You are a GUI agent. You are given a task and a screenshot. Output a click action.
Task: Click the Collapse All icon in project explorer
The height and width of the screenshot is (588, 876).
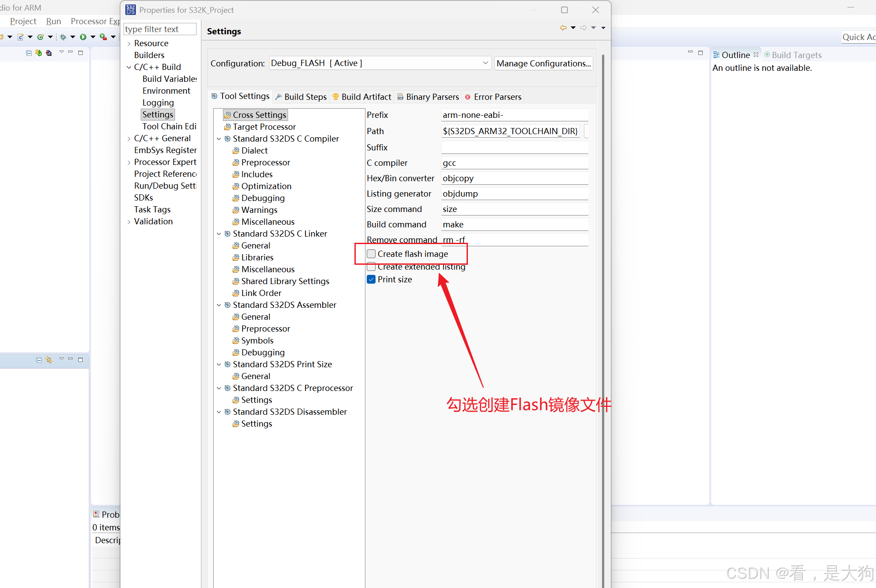tap(29, 53)
